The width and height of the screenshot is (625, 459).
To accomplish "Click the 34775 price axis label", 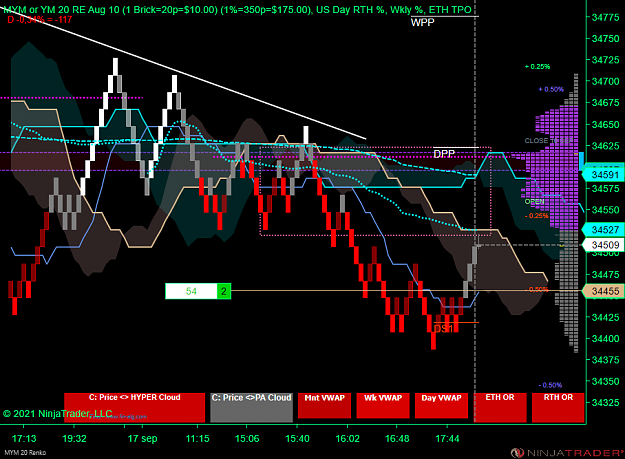I will pos(605,17).
